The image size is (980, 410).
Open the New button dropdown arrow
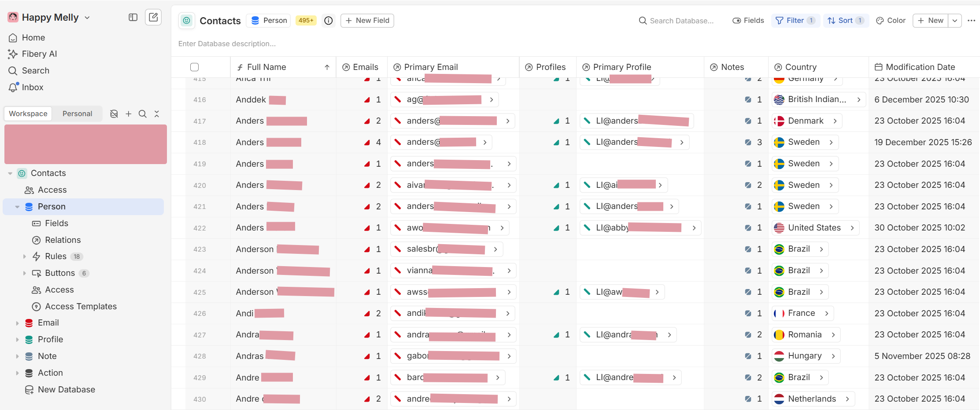954,20
